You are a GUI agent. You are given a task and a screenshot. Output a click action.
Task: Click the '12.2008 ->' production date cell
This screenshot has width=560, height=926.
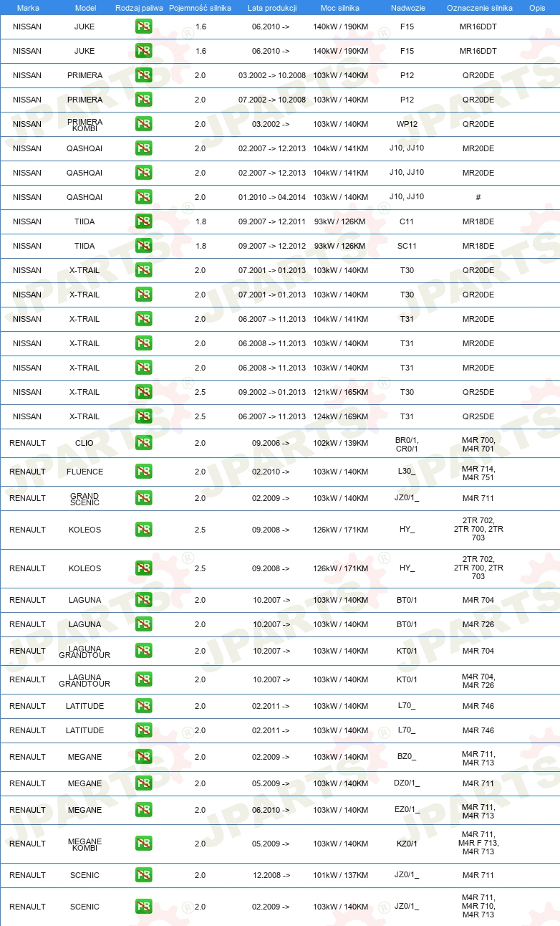271,875
